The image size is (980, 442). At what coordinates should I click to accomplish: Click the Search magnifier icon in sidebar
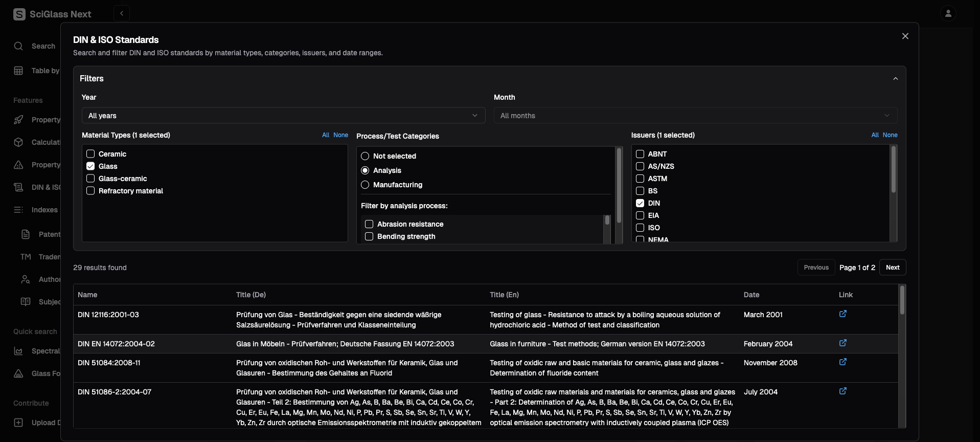pyautogui.click(x=19, y=46)
